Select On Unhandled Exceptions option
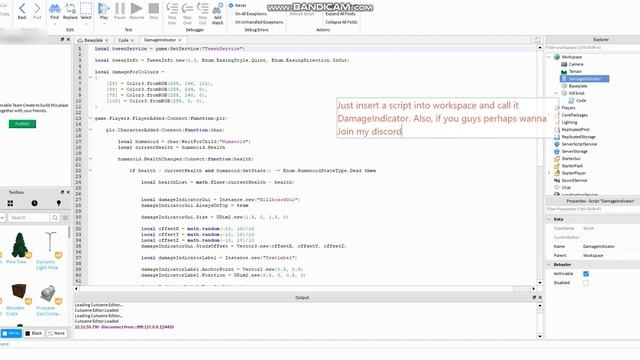 point(259,22)
